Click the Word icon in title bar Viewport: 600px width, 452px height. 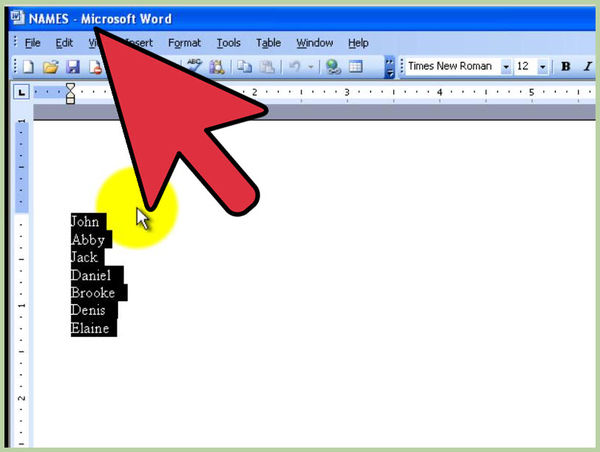click(18, 17)
